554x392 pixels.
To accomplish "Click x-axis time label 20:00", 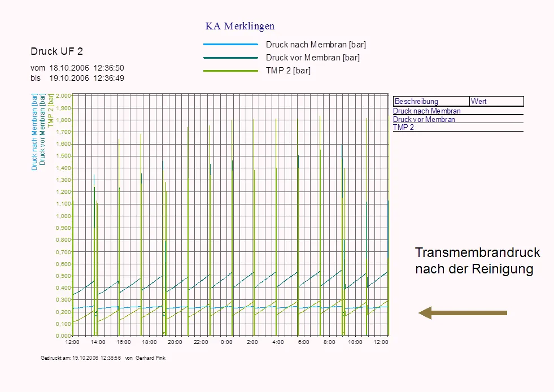I will point(175,342).
